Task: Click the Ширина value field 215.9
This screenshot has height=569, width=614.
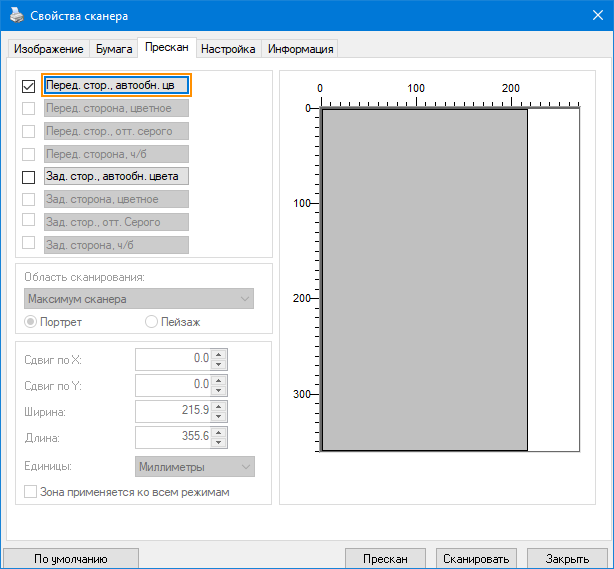Action: pyautogui.click(x=173, y=411)
